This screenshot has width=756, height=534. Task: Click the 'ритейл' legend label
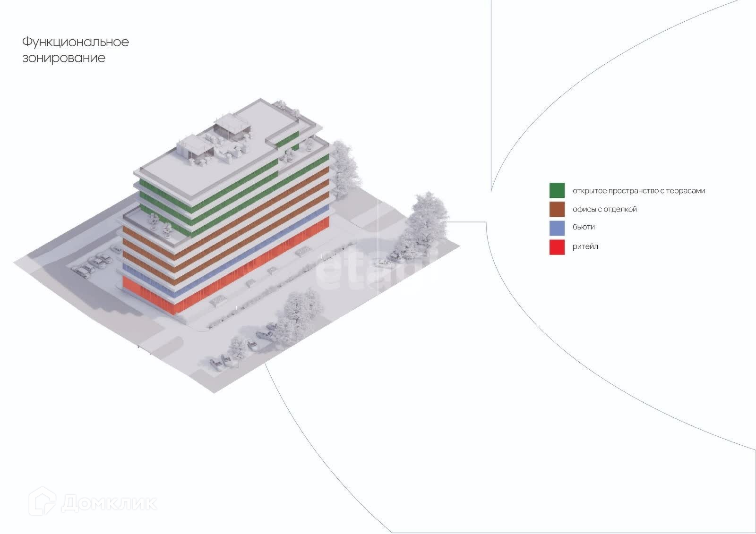click(x=585, y=246)
